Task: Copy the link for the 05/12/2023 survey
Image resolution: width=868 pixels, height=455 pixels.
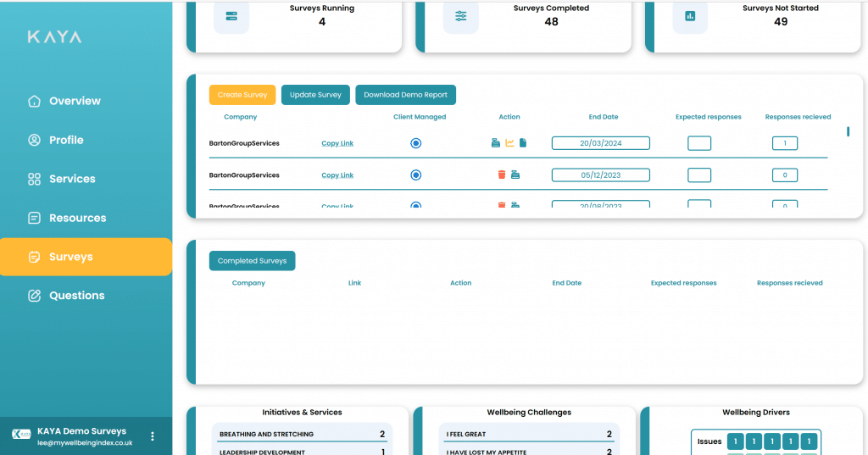Action: (x=337, y=175)
